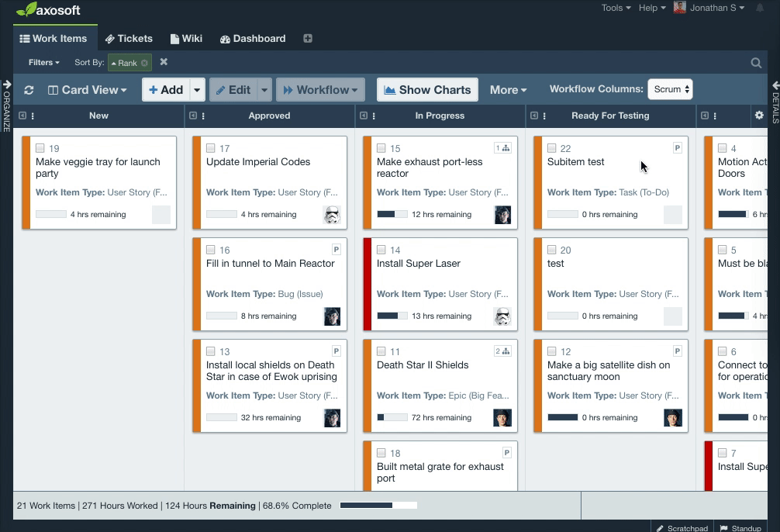The image size is (780, 532).
Task: Select checkbox on card 17
Action: 210,148
